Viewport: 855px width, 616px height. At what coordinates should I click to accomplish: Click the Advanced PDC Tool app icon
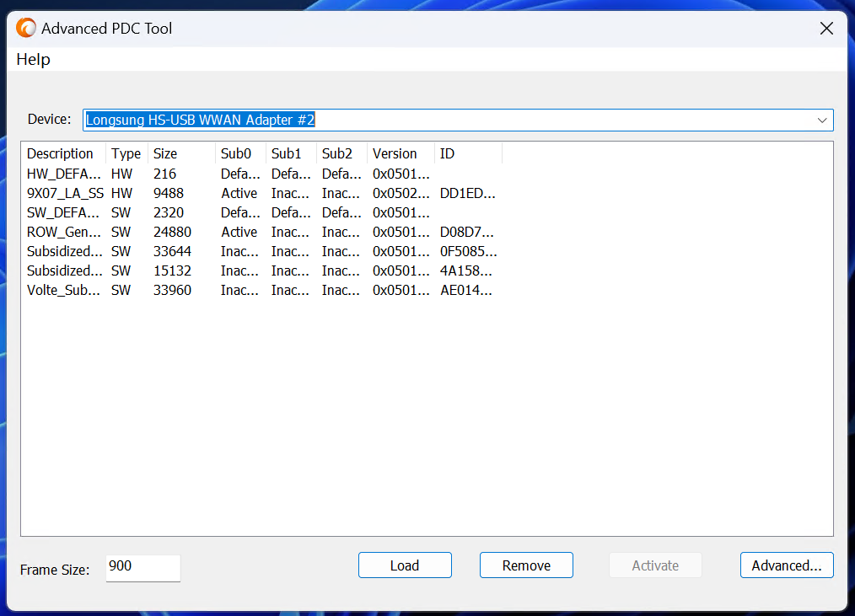click(26, 28)
